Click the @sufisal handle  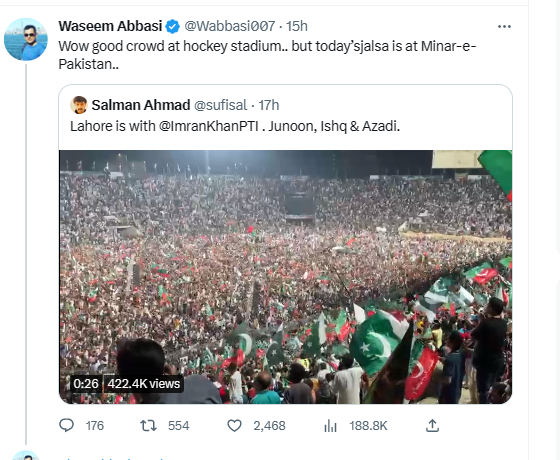[220, 105]
